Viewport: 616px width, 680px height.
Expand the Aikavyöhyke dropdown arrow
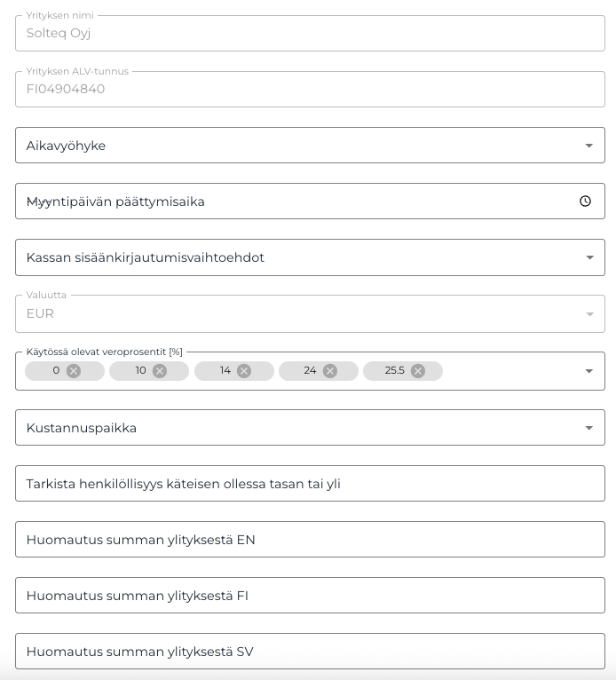(x=588, y=146)
